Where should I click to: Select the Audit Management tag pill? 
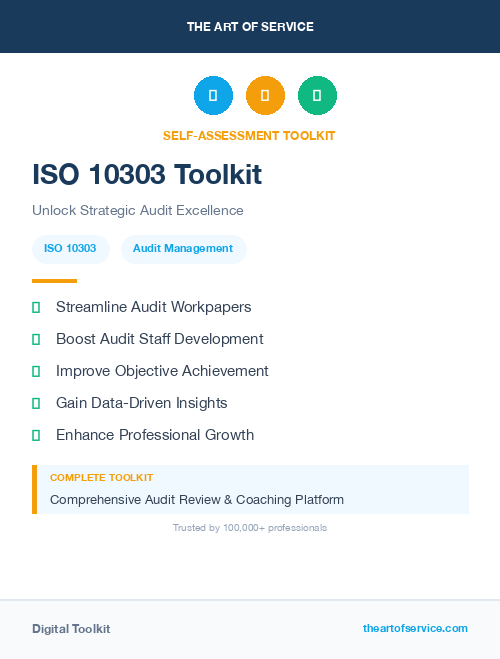(184, 249)
